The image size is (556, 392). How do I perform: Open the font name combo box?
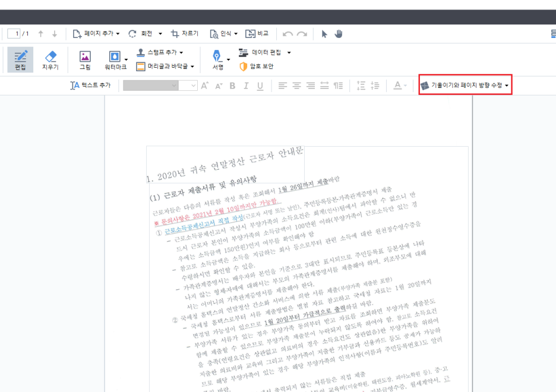tap(150, 86)
